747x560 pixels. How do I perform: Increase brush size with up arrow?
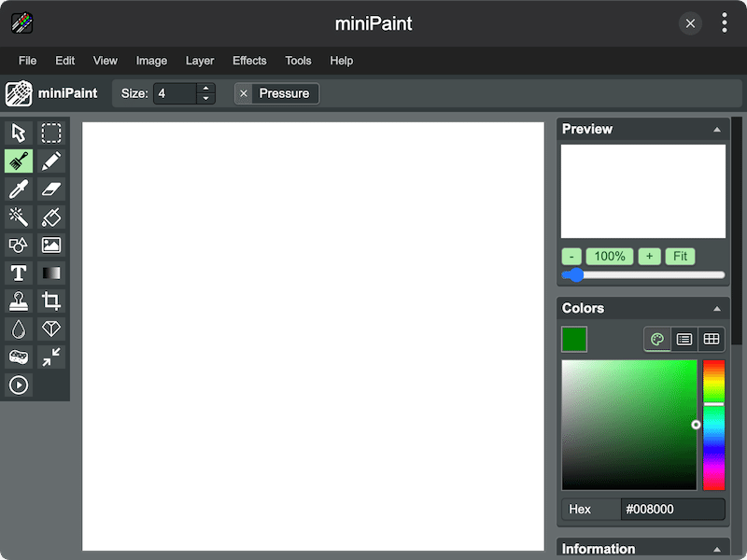(205, 88)
